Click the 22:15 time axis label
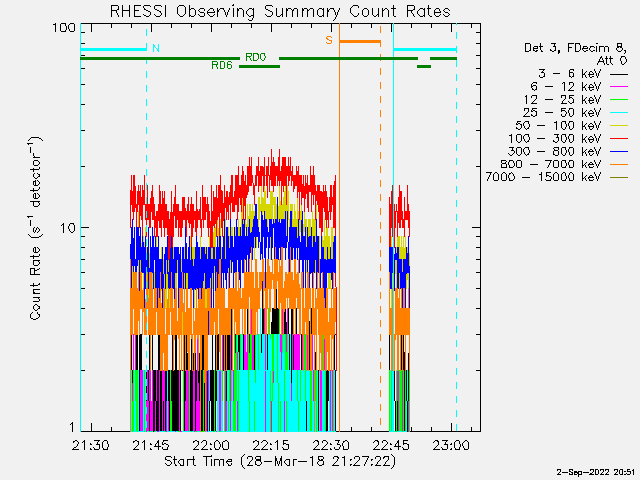Image resolution: width=640 pixels, height=480 pixels. (271, 445)
